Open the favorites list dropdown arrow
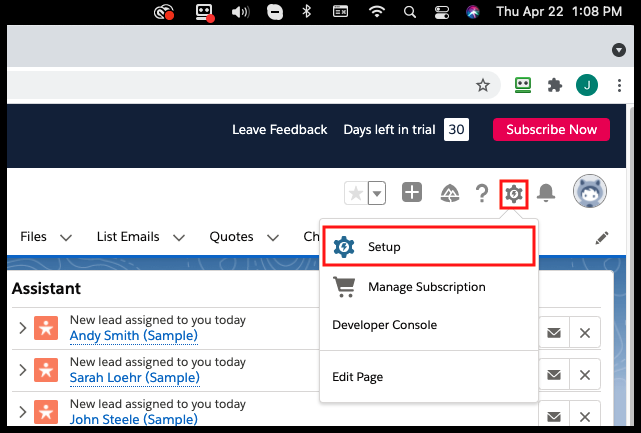 [x=377, y=193]
